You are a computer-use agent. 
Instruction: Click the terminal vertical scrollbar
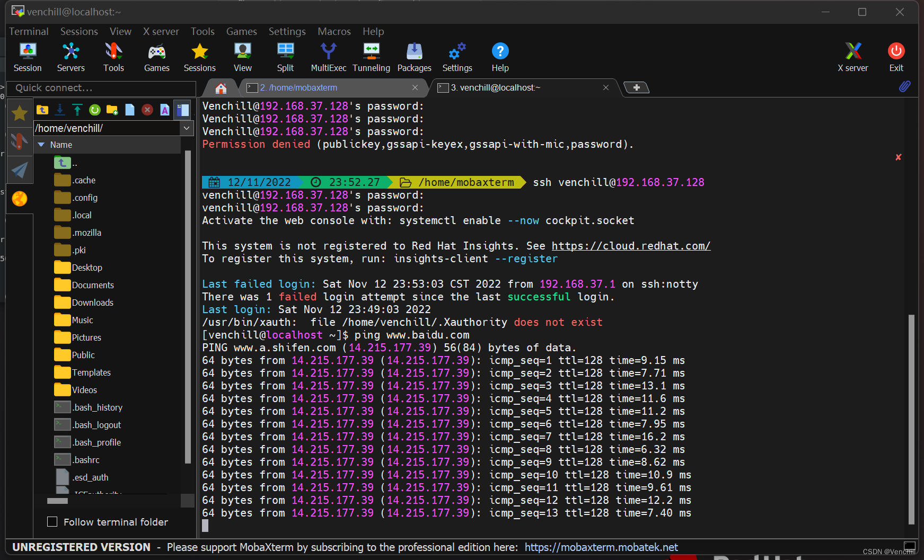pyautogui.click(x=911, y=419)
